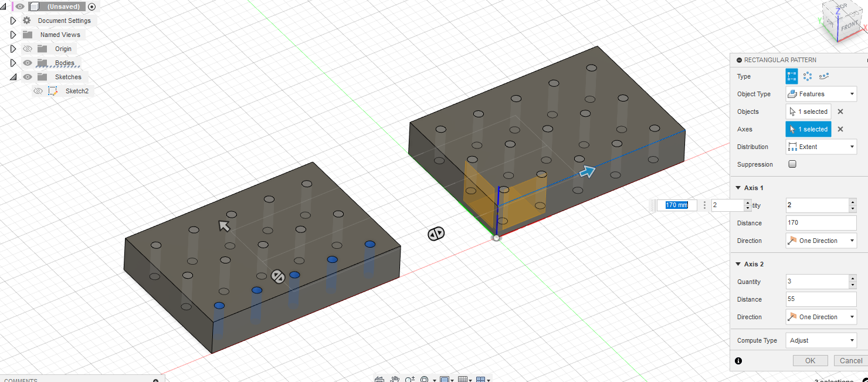The height and width of the screenshot is (382, 868).
Task: Keep Rectangular pattern type selected
Action: tap(791, 76)
